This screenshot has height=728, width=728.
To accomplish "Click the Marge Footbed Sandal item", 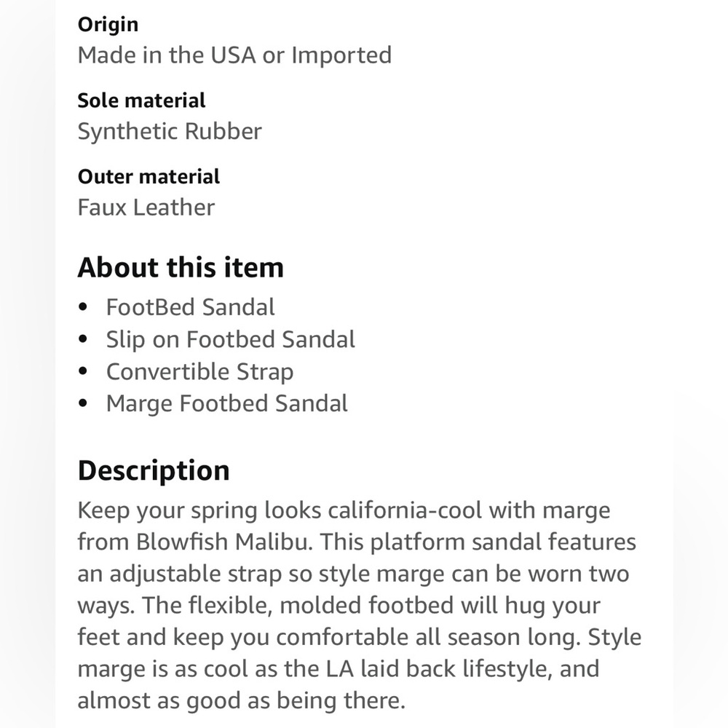I will click(x=226, y=403).
